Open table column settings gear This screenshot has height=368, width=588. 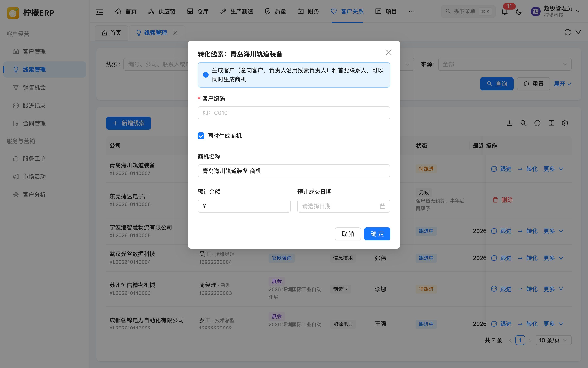click(565, 123)
